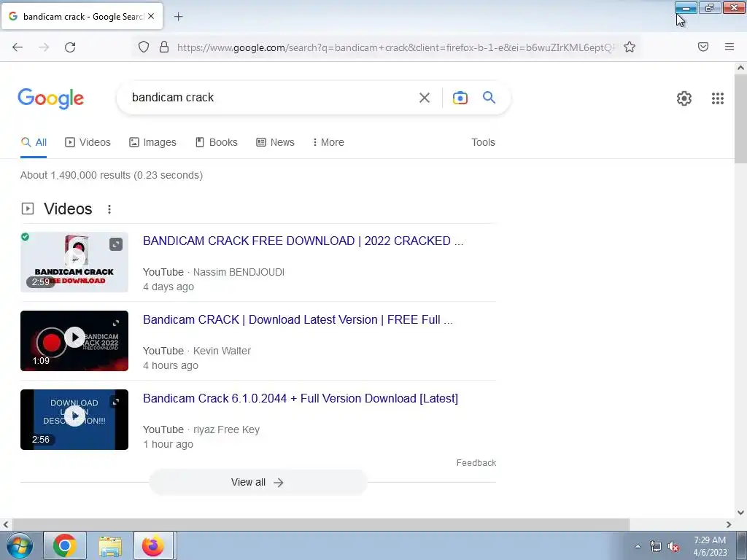747x560 pixels.
Task: Play the 1:09 video thumbnail
Action: tap(74, 341)
